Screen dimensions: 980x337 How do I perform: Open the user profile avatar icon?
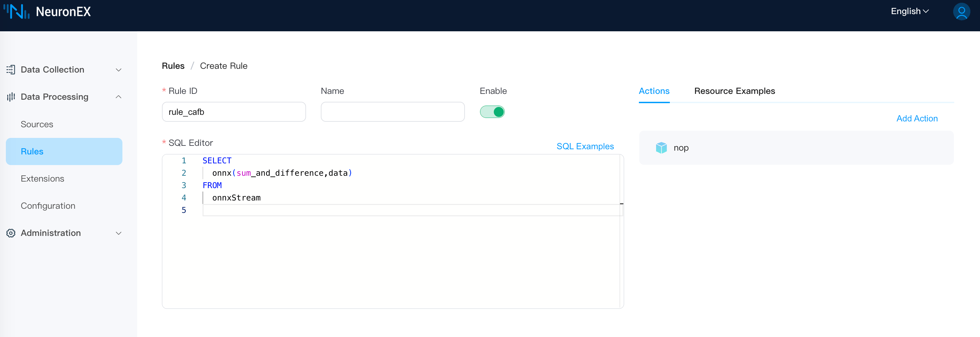tap(961, 12)
